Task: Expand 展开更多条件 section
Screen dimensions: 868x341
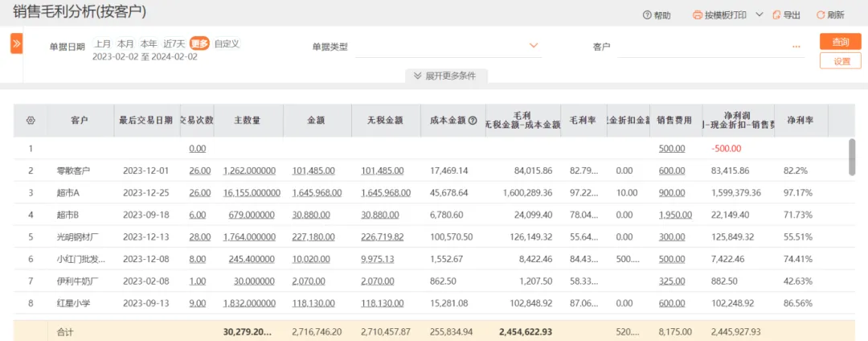Action: [x=446, y=76]
